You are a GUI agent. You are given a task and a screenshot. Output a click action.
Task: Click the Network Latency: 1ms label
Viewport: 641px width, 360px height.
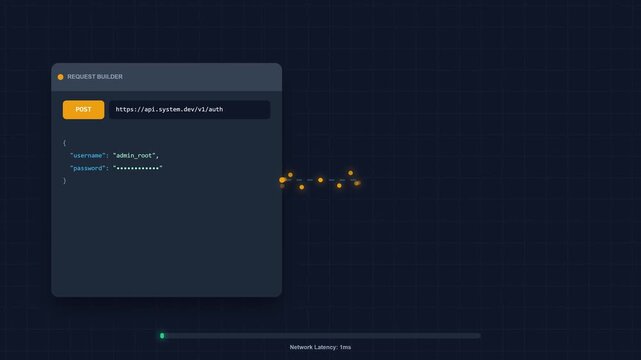320,347
